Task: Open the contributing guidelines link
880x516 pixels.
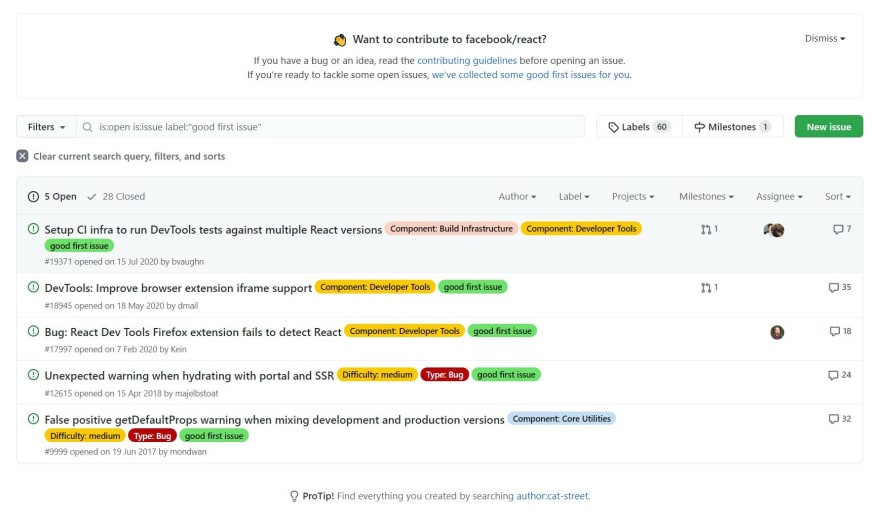Action: 467,60
